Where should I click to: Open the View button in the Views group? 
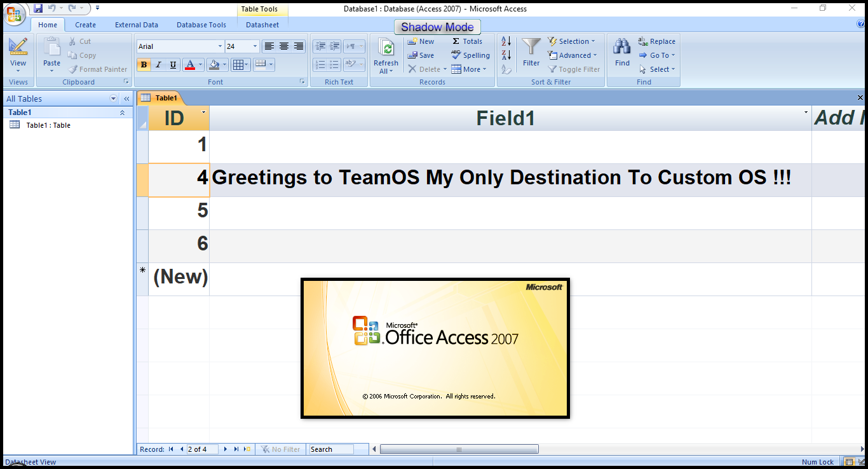tap(18, 55)
